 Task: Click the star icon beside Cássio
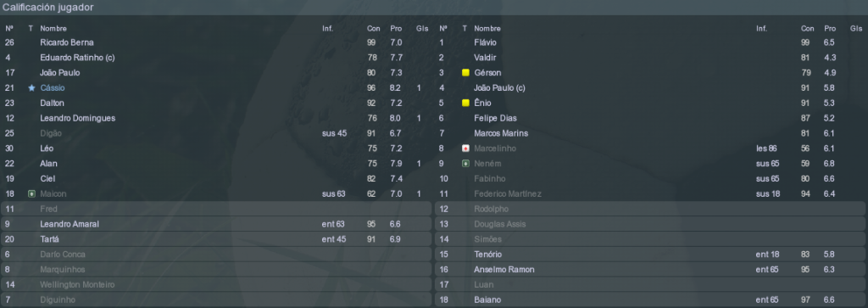(x=31, y=87)
